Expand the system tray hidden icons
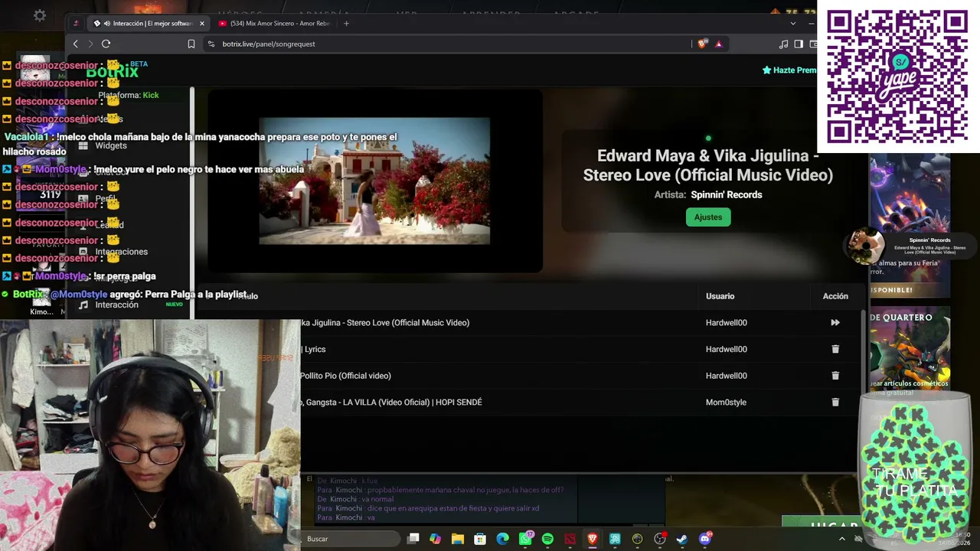This screenshot has height=551, width=980. 842,539
